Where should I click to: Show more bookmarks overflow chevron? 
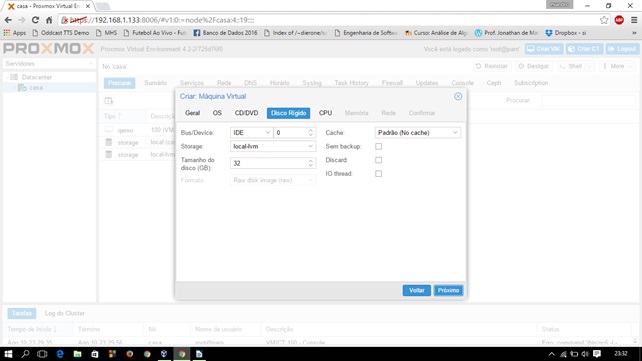[634, 33]
